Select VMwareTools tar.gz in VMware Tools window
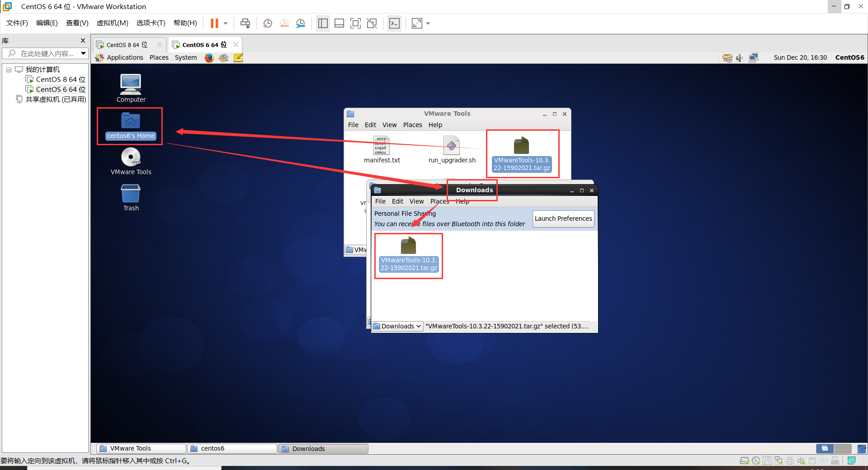868x470 pixels. (x=522, y=154)
